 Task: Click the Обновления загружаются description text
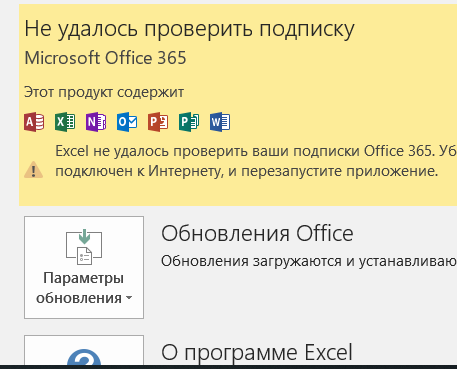(x=309, y=261)
